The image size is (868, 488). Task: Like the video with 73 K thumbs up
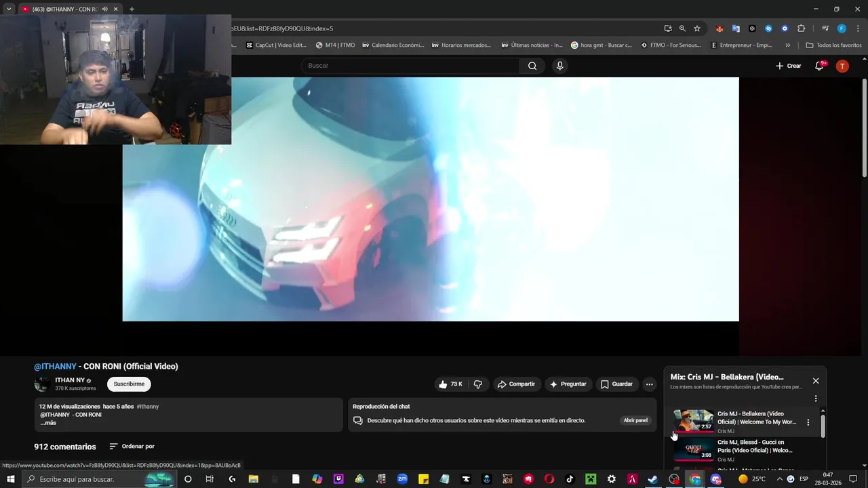(x=450, y=384)
